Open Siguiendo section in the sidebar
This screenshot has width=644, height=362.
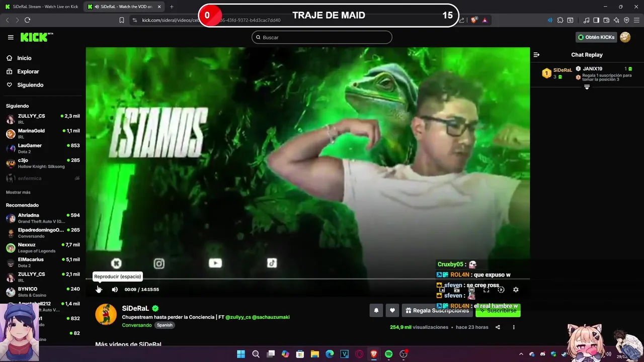30,85
